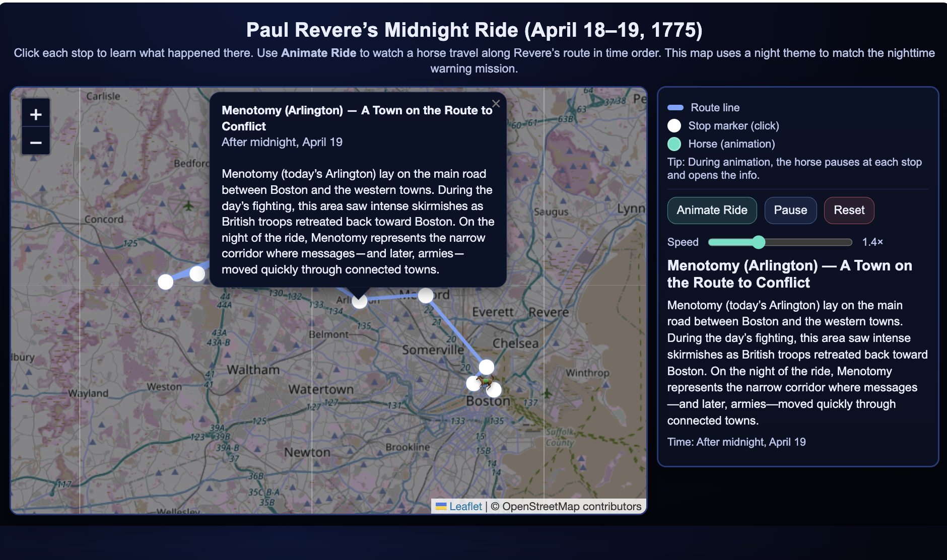This screenshot has height=560, width=947.
Task: Click the Leaflet flag icon in the attribution
Action: [x=441, y=506]
